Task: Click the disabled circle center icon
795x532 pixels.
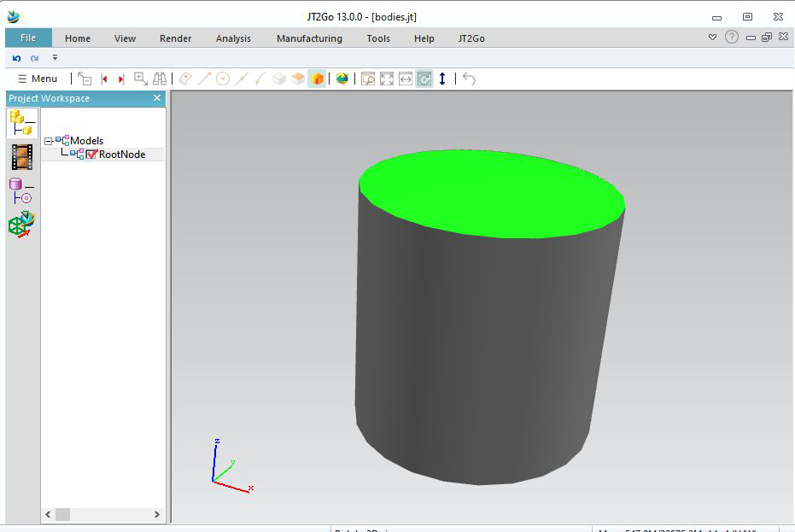Action: (223, 79)
